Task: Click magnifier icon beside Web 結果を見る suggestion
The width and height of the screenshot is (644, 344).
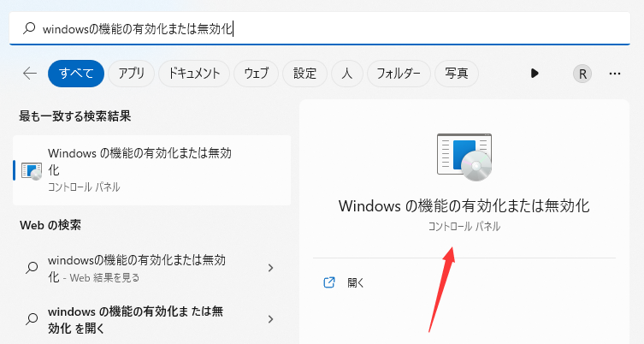Action: click(32, 268)
